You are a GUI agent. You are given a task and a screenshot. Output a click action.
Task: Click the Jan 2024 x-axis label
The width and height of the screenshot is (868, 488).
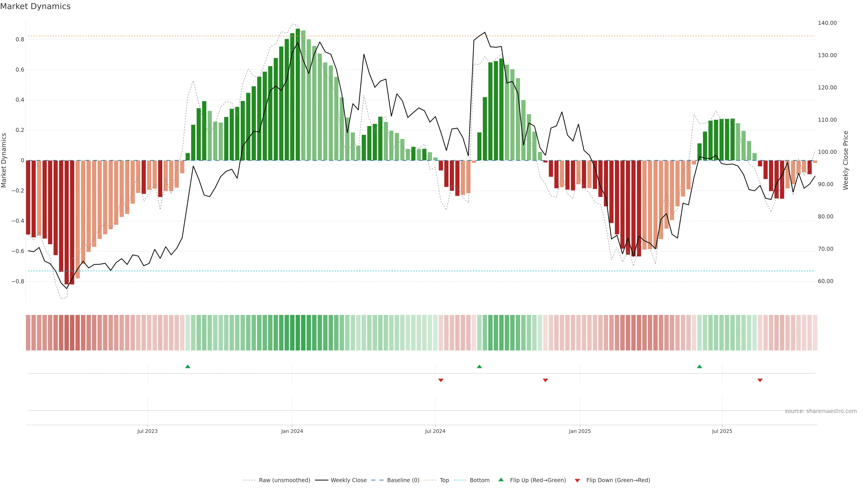point(292,431)
